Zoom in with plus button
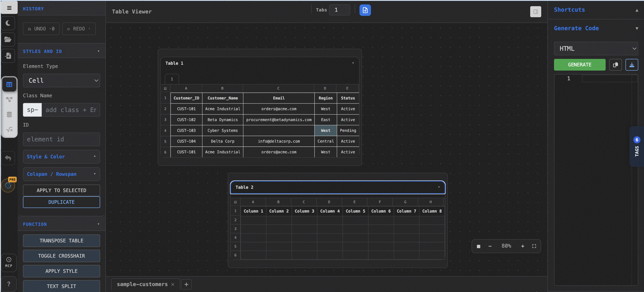 pyautogui.click(x=522, y=246)
